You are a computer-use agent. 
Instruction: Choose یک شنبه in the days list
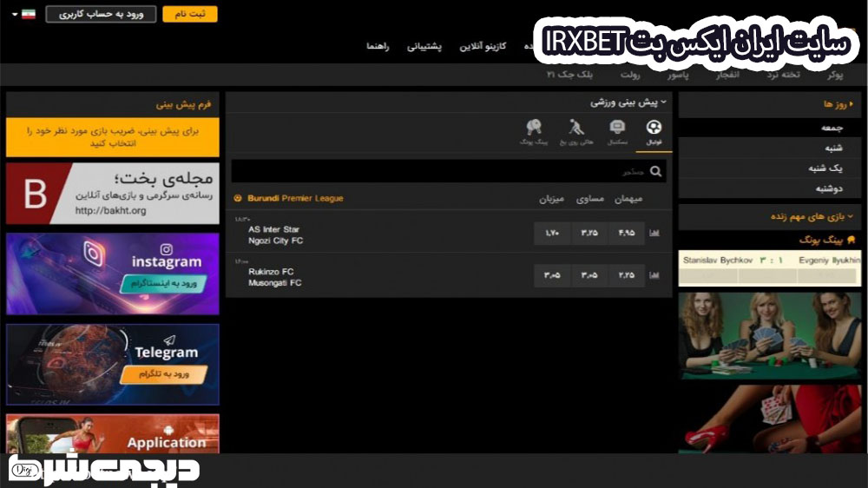[769, 168]
